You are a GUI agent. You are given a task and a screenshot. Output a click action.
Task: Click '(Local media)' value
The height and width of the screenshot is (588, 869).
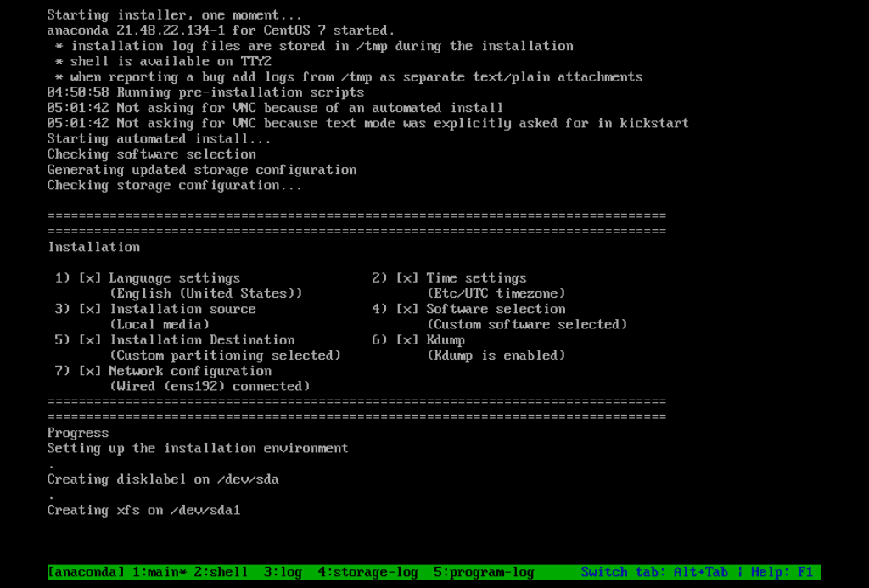point(160,325)
